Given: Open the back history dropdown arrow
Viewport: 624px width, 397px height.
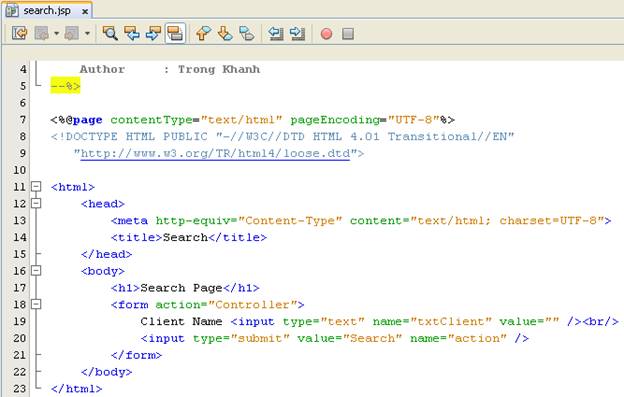Looking at the screenshot, I should (57, 34).
